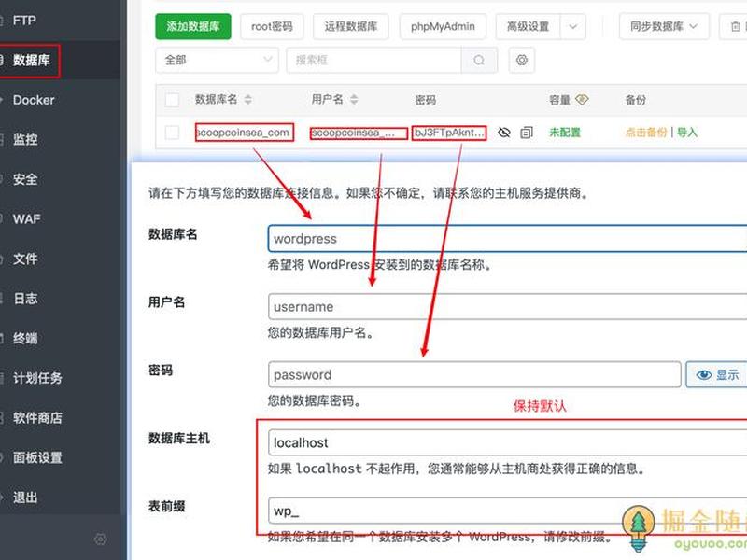
Task: Click the search magnifier icon
Action: point(479,60)
